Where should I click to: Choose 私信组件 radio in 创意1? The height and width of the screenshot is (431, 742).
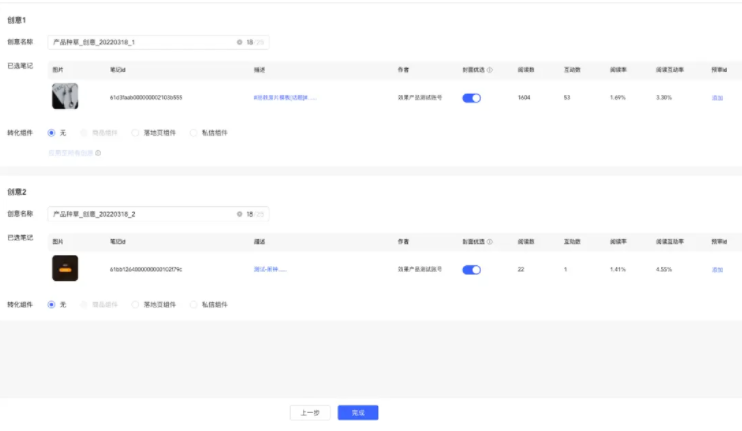tap(194, 133)
